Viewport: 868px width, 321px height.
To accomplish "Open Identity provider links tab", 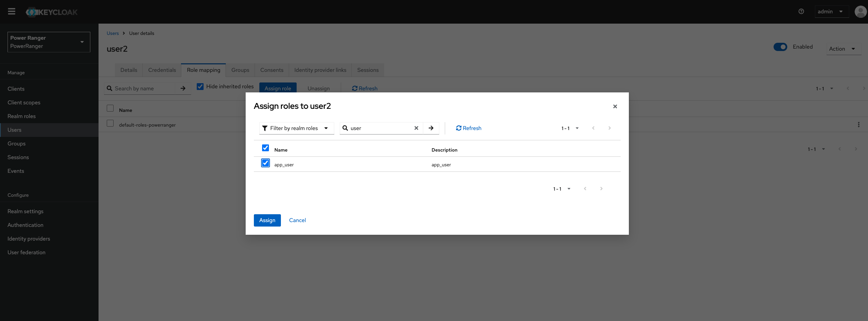I will pos(320,70).
